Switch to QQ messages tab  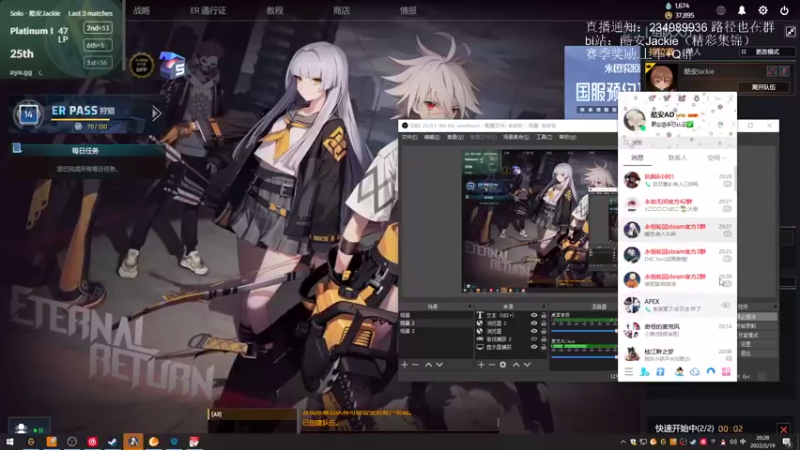[x=637, y=158]
